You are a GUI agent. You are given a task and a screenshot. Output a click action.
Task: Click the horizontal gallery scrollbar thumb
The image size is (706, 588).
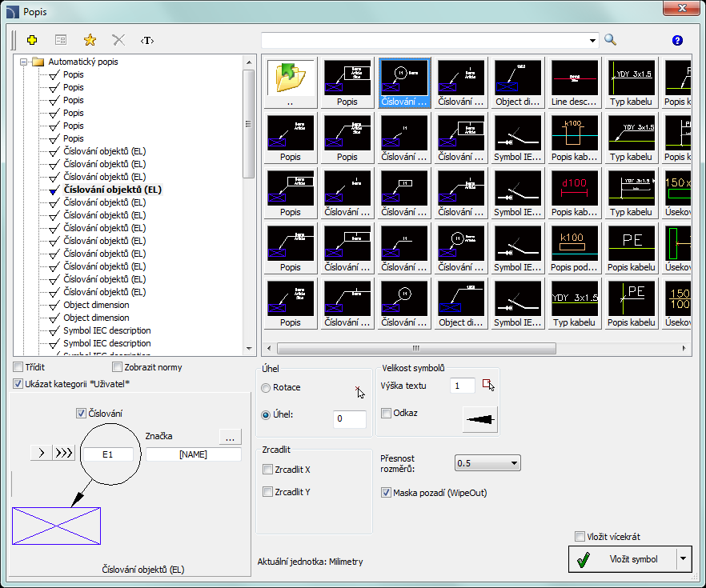pos(416,348)
